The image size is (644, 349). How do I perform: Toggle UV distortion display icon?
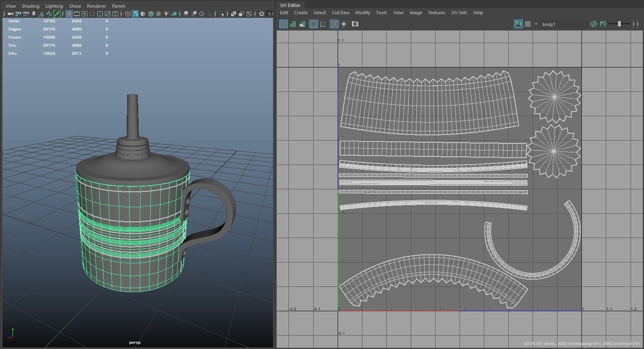click(302, 24)
